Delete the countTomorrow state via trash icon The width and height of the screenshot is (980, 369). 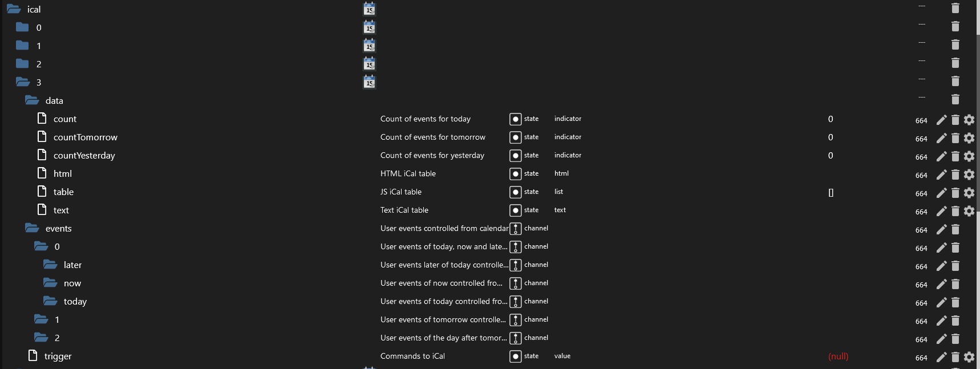(955, 138)
